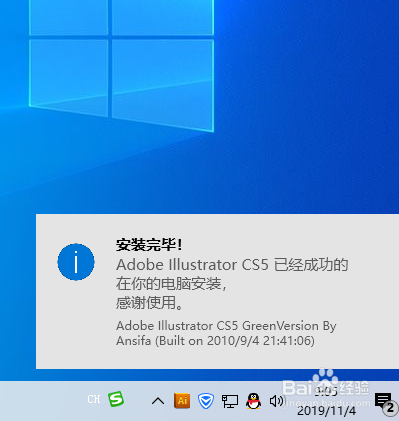Click empty taskbar area left of CH
Image resolution: width=399 pixels, height=421 pixels.
coord(42,401)
